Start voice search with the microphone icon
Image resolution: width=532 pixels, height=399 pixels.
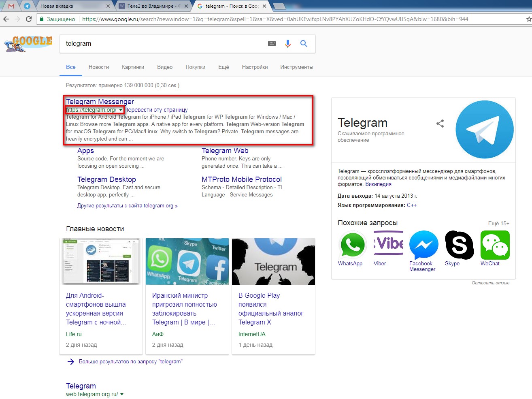tap(288, 44)
